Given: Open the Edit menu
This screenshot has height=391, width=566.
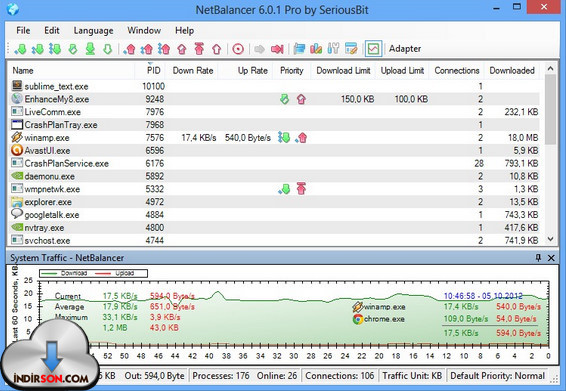Looking at the screenshot, I should (52, 30).
